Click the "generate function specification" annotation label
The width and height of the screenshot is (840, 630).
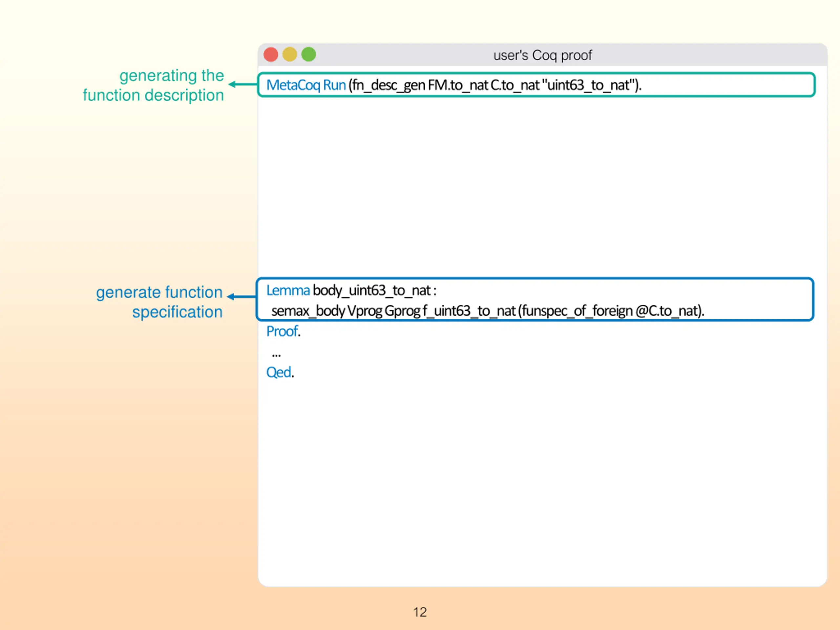click(x=159, y=302)
